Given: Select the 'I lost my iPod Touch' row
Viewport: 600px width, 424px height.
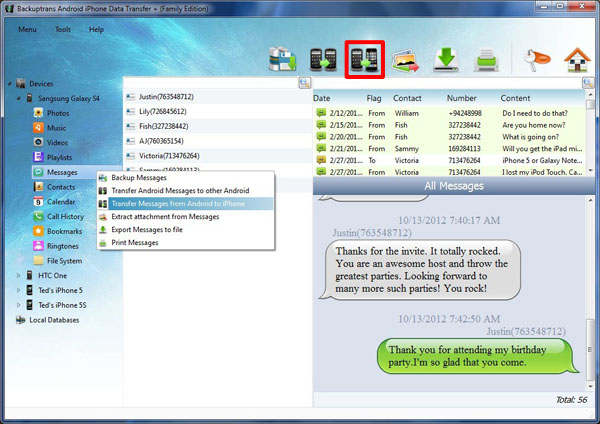Looking at the screenshot, I should click(x=449, y=172).
